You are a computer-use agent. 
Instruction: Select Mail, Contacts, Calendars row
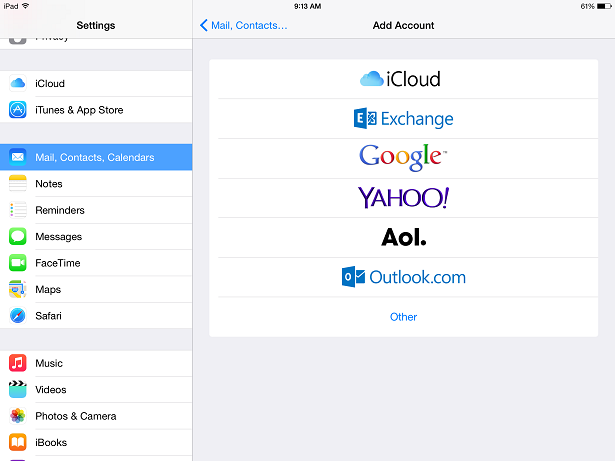point(96,157)
